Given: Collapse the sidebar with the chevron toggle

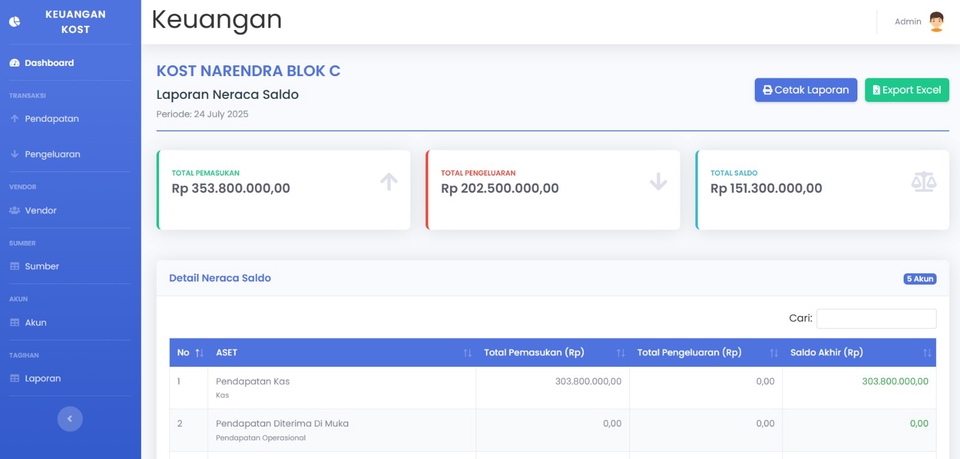Looking at the screenshot, I should point(70,419).
